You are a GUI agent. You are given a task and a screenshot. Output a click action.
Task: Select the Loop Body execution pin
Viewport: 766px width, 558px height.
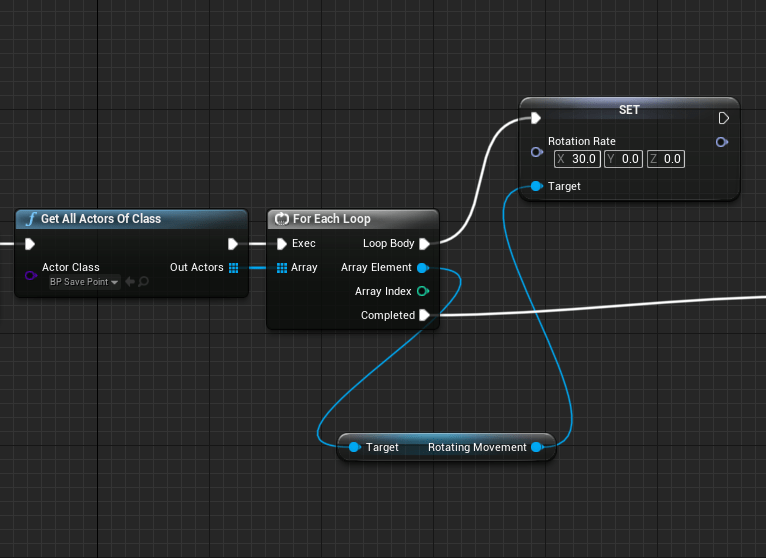(x=424, y=244)
